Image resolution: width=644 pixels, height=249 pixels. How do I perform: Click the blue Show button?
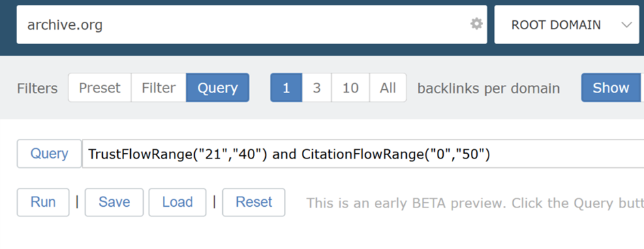pyautogui.click(x=611, y=88)
